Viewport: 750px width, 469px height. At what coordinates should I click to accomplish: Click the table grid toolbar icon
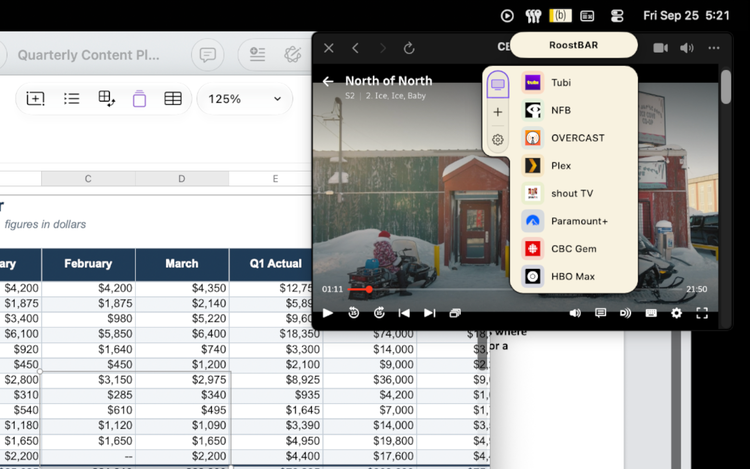(173, 99)
